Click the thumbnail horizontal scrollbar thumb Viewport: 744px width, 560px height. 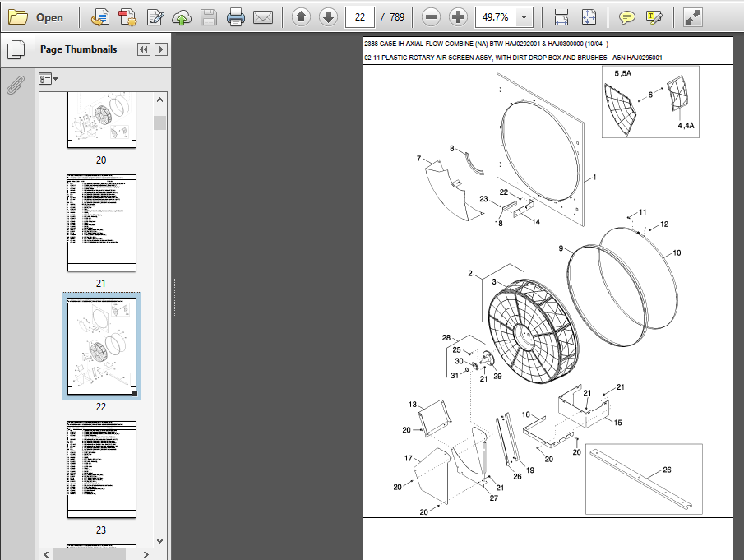[x=90, y=554]
